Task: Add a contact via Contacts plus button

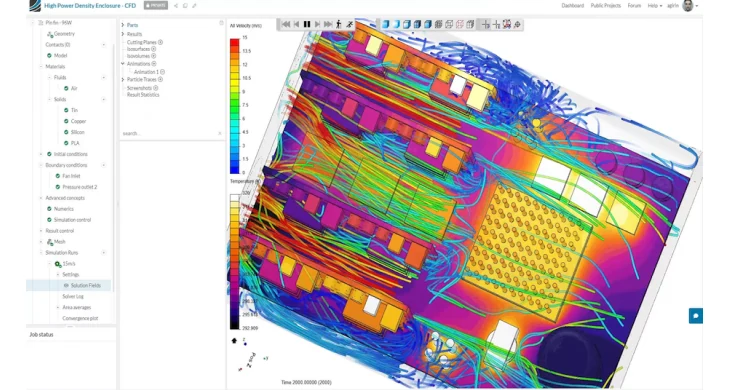Action: pyautogui.click(x=103, y=45)
